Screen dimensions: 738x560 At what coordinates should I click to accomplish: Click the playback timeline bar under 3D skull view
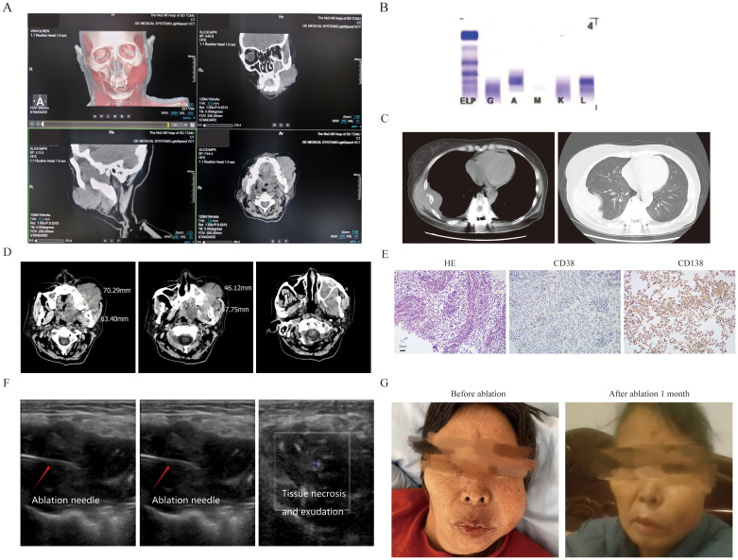[106, 124]
